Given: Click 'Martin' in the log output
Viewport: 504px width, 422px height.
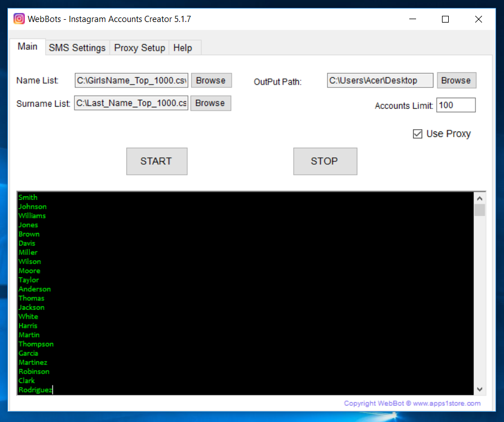Looking at the screenshot, I should click(x=29, y=335).
